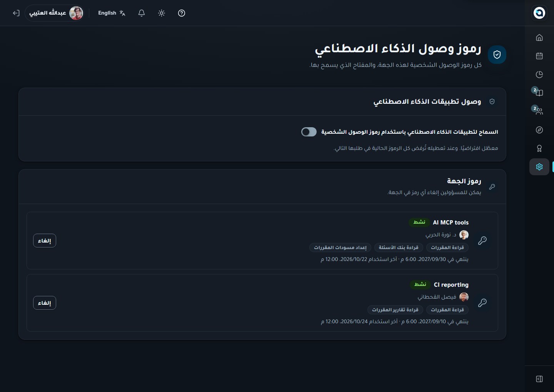Click the shield icon beside the page title

pos(497,55)
